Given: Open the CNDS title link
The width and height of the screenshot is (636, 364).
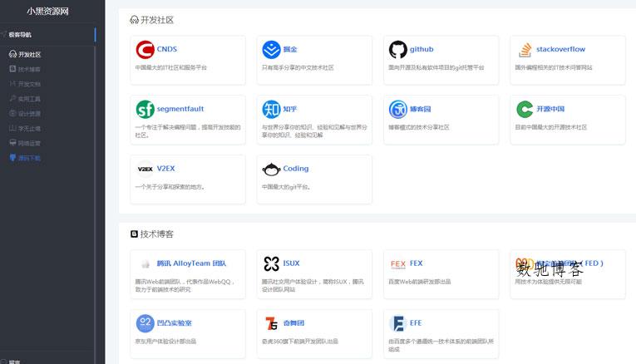Looking at the screenshot, I should [x=167, y=49].
